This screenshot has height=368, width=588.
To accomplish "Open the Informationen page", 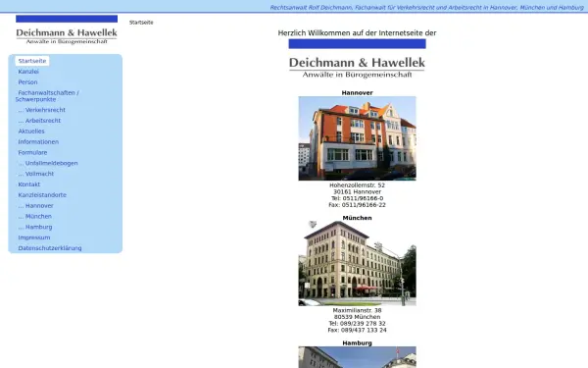I will (38, 142).
